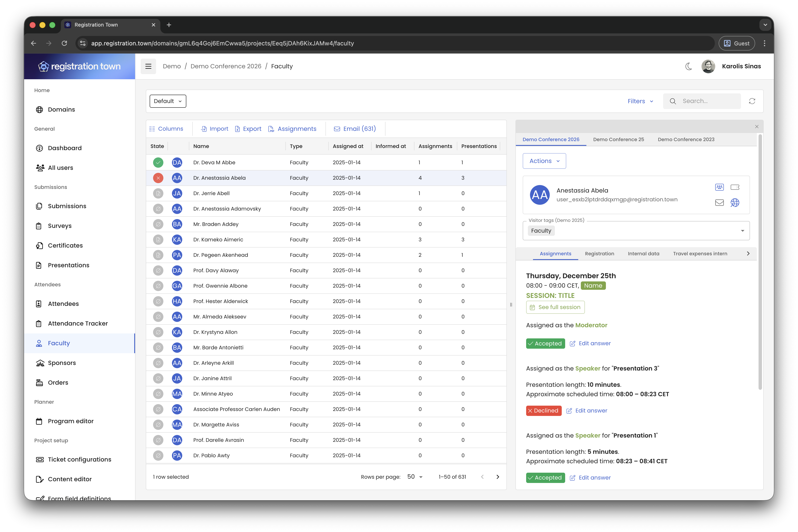Image resolution: width=798 pixels, height=532 pixels.
Task: Open the Default view dropdown
Action: 168,101
